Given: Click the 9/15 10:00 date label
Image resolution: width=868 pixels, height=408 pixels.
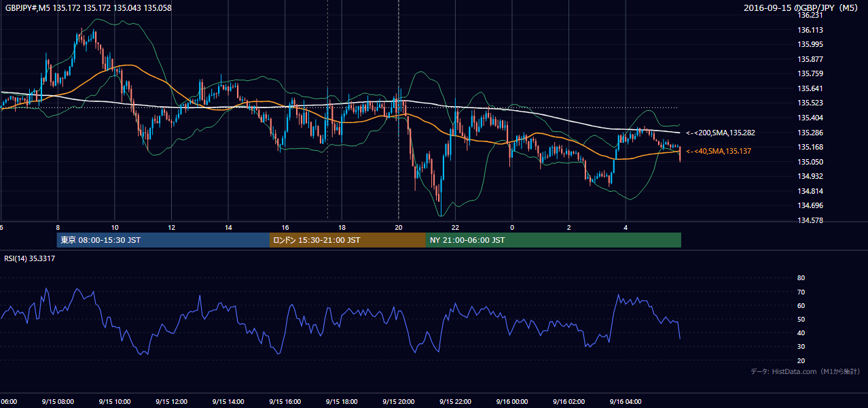Looking at the screenshot, I should tap(114, 402).
